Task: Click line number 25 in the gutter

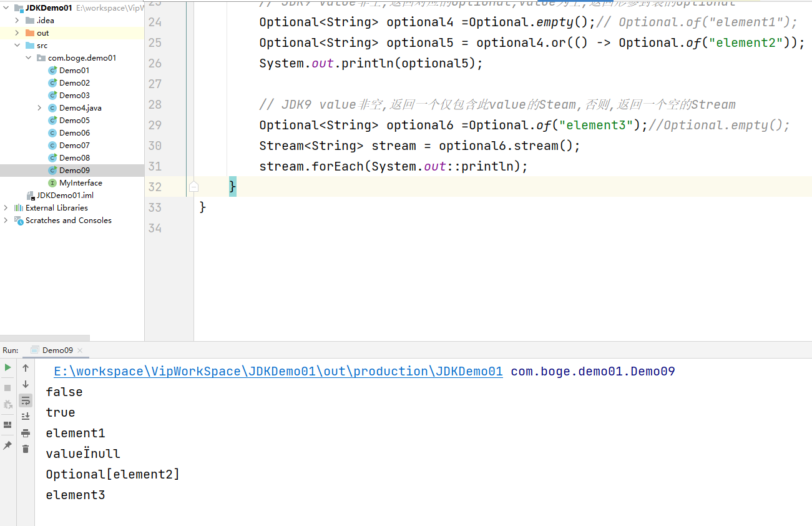Action: 154,42
